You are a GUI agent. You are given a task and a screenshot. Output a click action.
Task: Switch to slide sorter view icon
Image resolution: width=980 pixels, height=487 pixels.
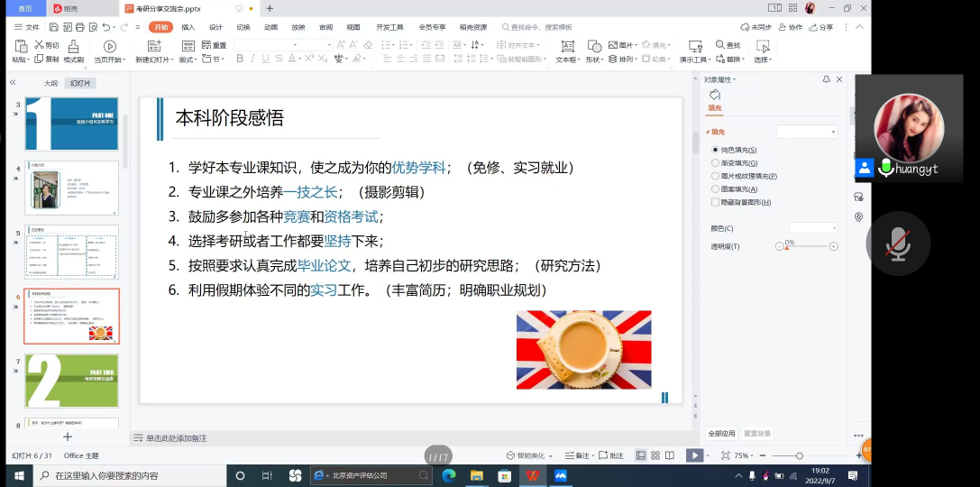655,456
